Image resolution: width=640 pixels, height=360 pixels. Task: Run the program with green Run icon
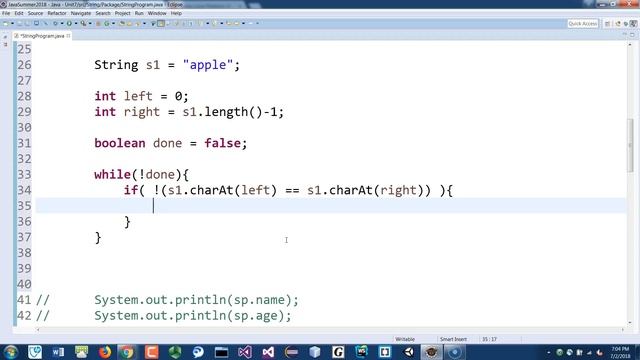(69, 24)
